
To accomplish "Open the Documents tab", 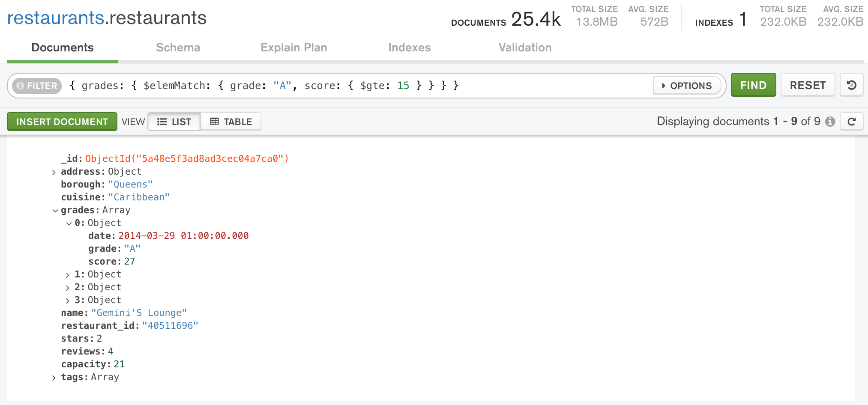I will [x=63, y=48].
